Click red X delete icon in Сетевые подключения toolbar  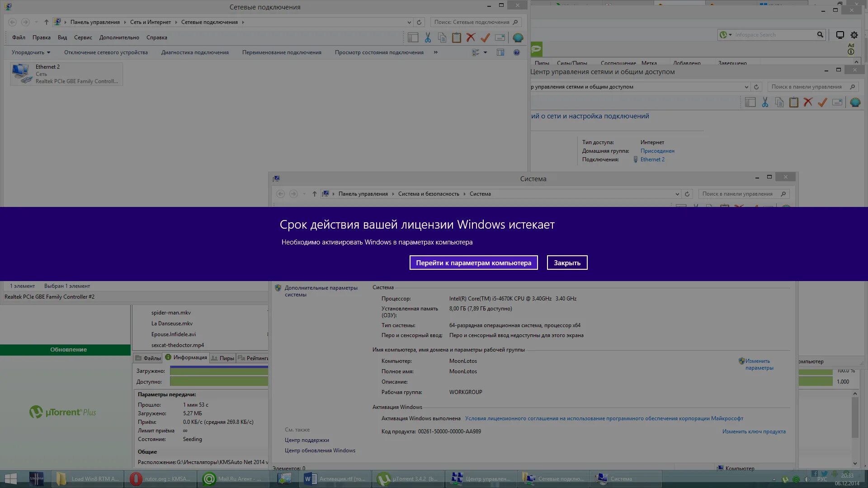pyautogui.click(x=471, y=38)
